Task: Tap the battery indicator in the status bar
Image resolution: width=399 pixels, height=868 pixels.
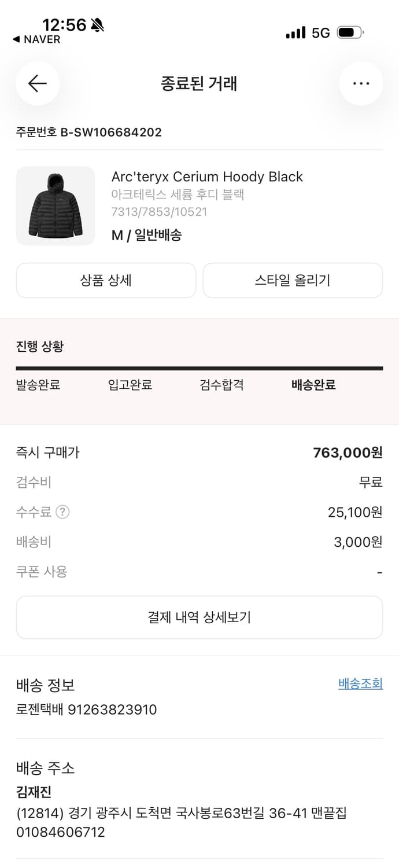Action: click(x=348, y=33)
